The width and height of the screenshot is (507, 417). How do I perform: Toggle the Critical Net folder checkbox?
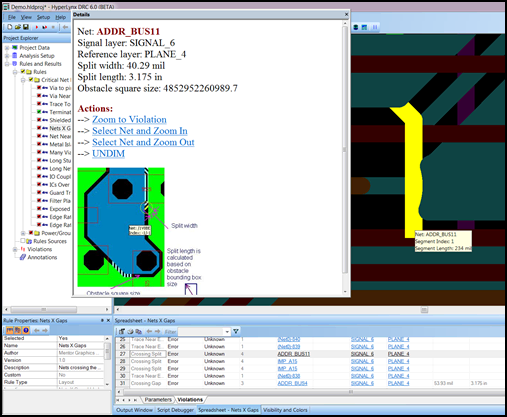(31, 80)
